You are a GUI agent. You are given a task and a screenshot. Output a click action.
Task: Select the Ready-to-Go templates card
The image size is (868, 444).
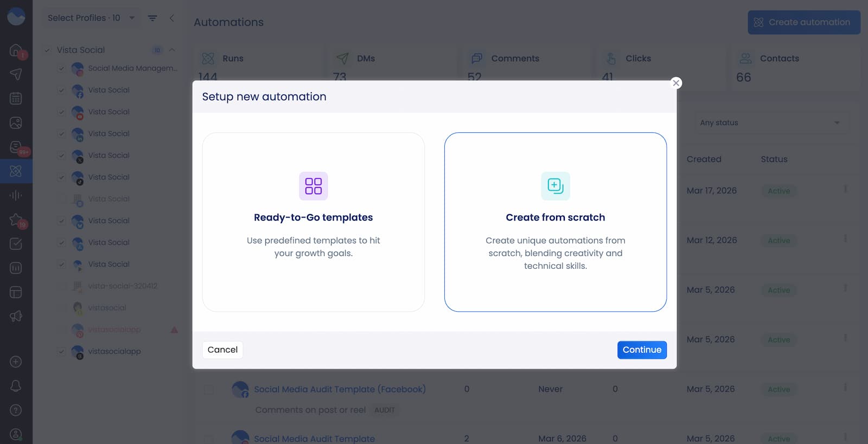(x=314, y=222)
